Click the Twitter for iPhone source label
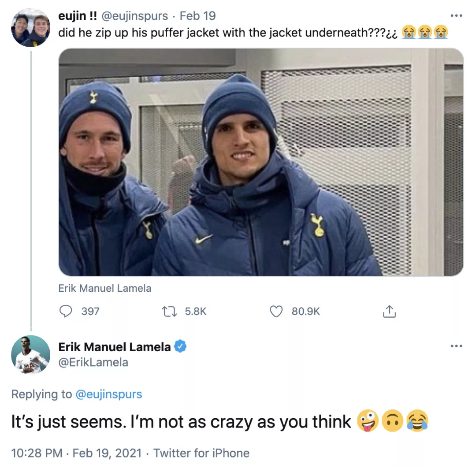 tap(201, 453)
